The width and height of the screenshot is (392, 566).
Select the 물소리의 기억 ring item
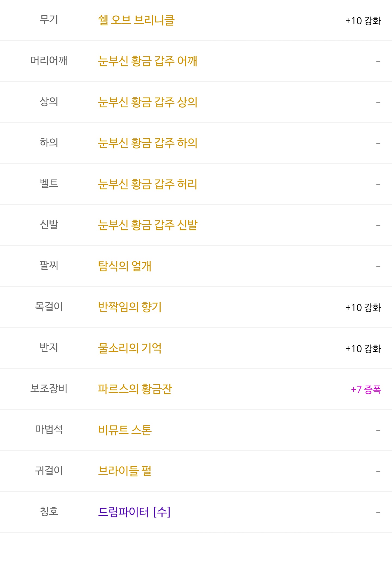[x=130, y=348]
